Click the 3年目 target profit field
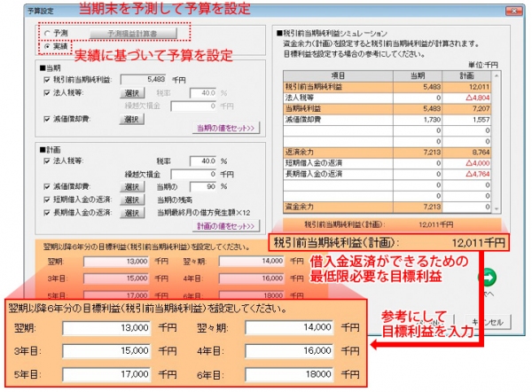 coord(116,278)
